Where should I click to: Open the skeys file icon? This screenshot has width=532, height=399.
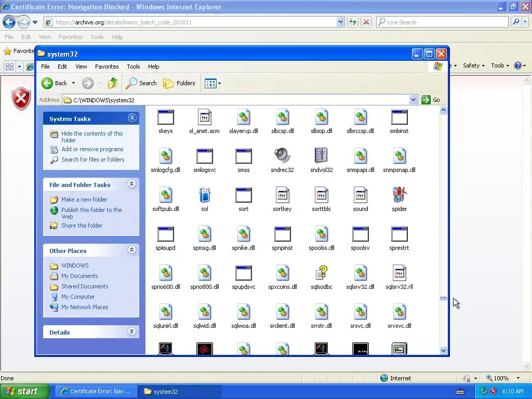coord(166,117)
